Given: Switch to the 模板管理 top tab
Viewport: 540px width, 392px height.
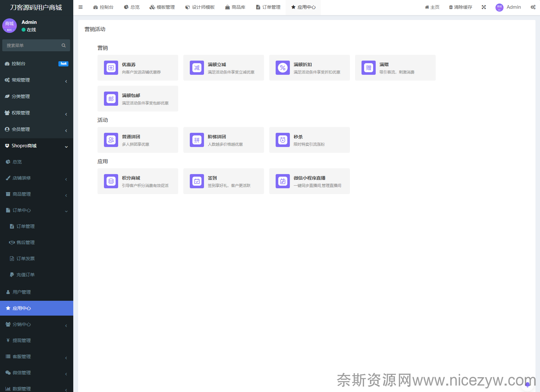Looking at the screenshot, I should [162, 7].
